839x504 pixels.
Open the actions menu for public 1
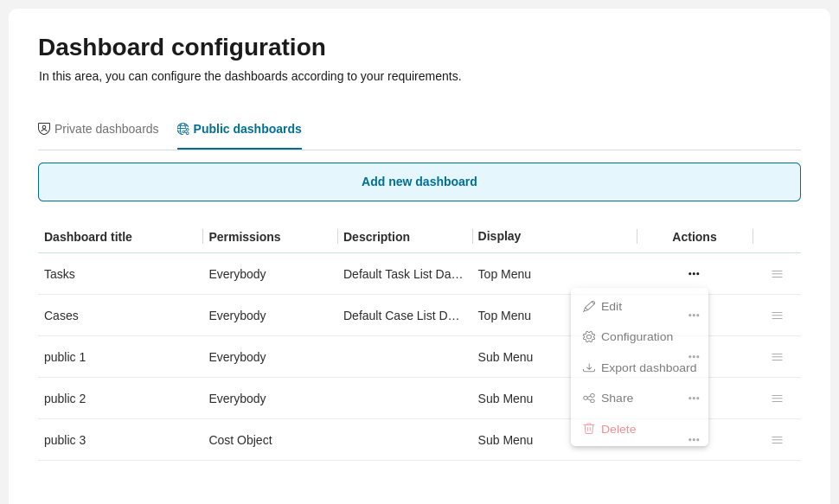click(694, 356)
